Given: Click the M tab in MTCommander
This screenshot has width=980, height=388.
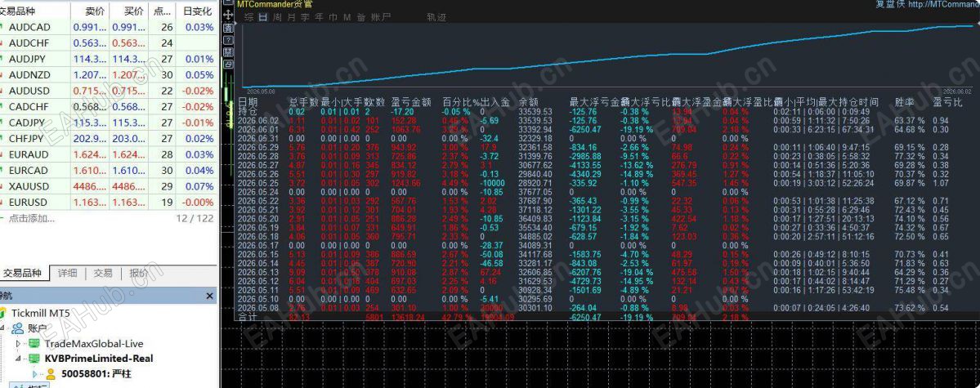Looking at the screenshot, I should pos(347,17).
